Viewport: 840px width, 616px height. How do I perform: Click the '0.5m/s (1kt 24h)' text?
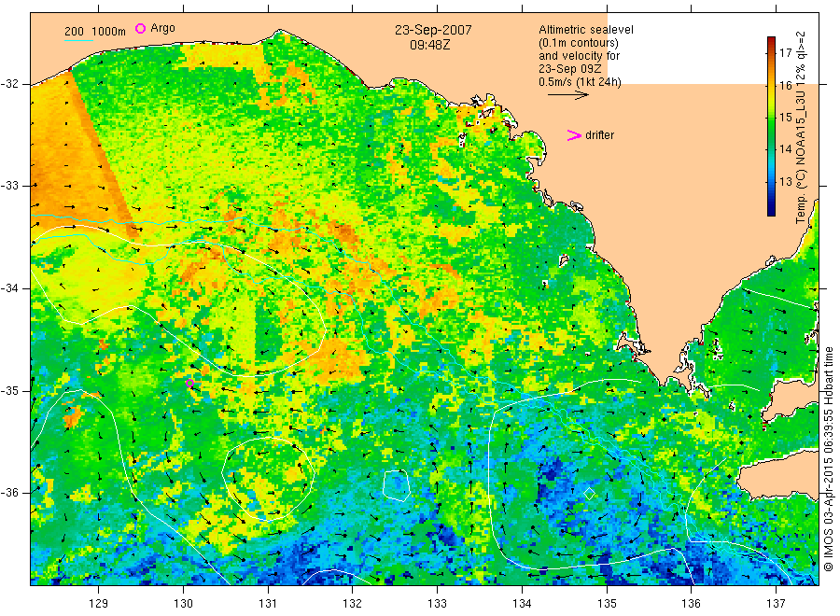[580, 82]
